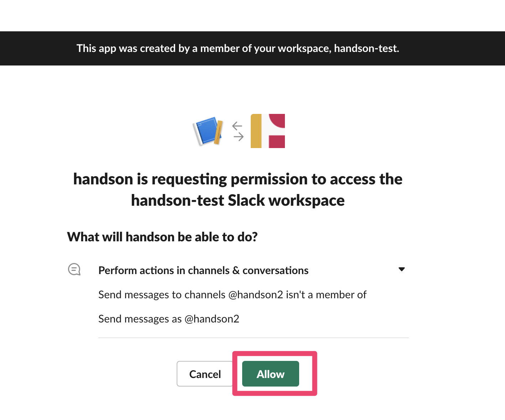Click the dark workspace notice banner text
This screenshot has width=505, height=420.
coord(238,48)
